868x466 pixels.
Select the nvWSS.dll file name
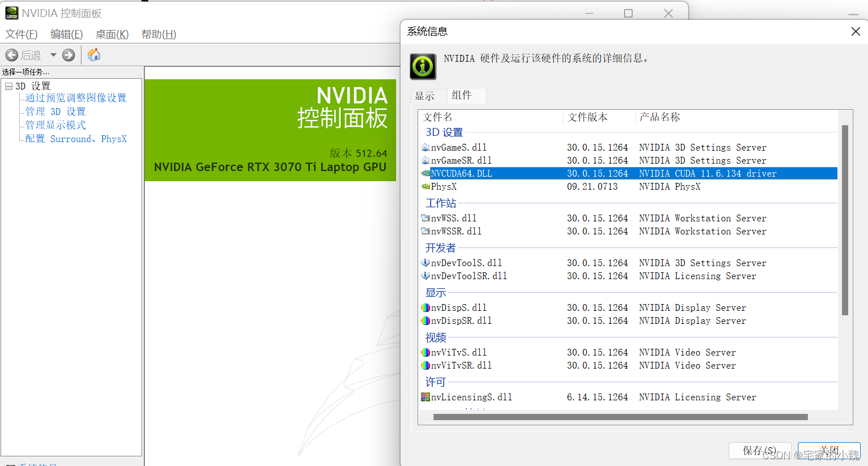click(x=454, y=218)
